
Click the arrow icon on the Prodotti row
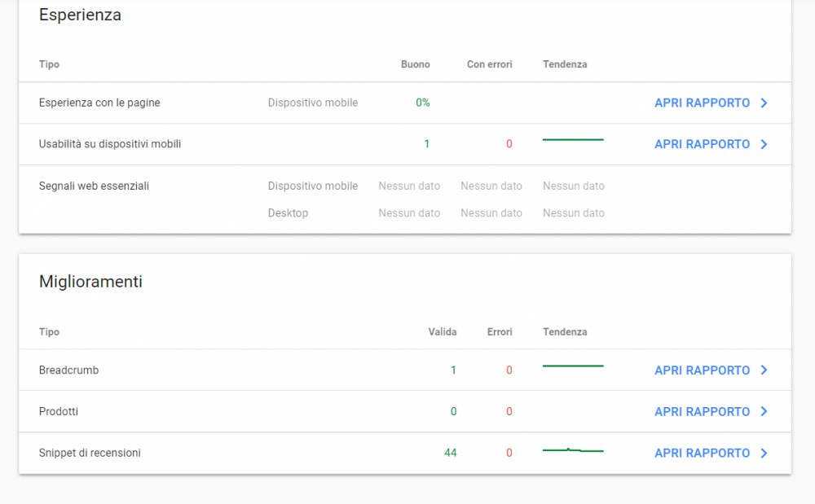coord(764,411)
